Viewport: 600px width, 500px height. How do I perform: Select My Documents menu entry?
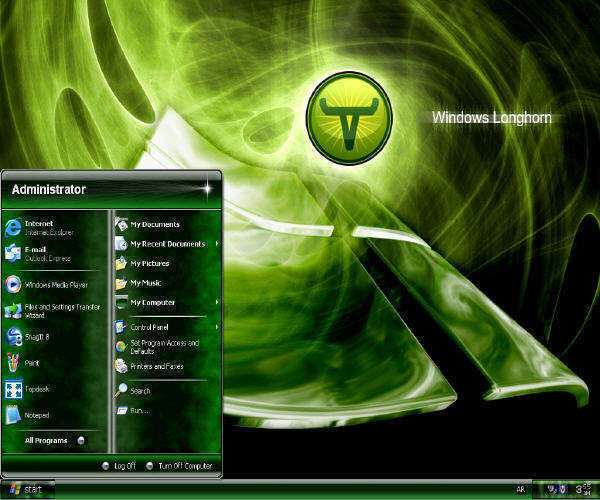pyautogui.click(x=166, y=224)
